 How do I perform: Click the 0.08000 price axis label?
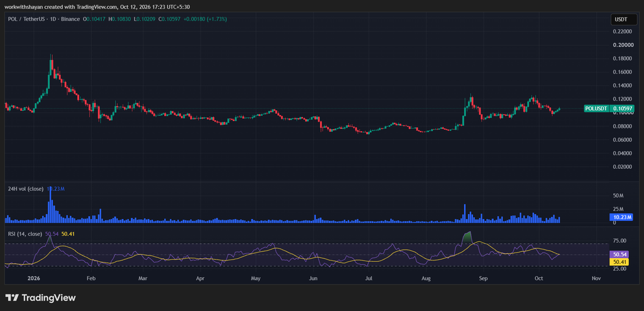(622, 127)
